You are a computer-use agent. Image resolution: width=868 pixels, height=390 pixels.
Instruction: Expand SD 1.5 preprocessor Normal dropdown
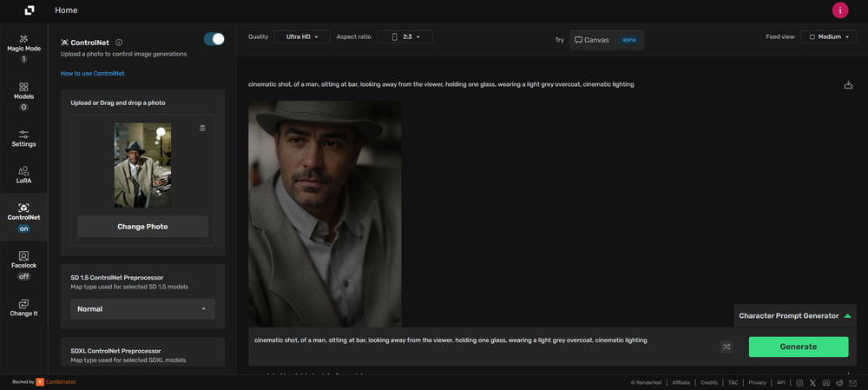[142, 308]
